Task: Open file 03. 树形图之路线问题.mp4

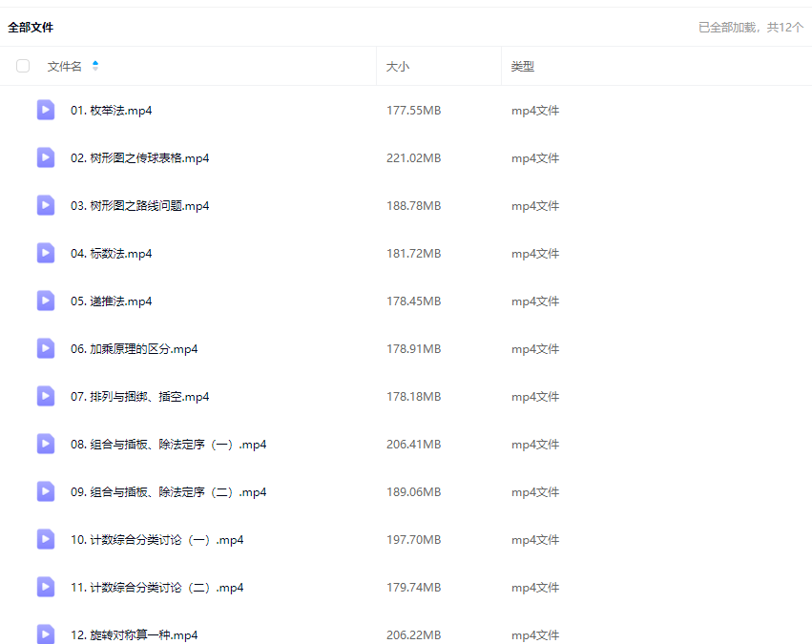Action: point(139,206)
